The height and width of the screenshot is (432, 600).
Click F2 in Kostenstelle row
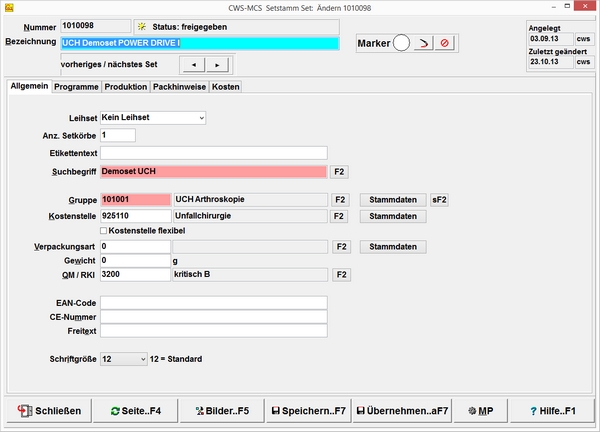339,216
